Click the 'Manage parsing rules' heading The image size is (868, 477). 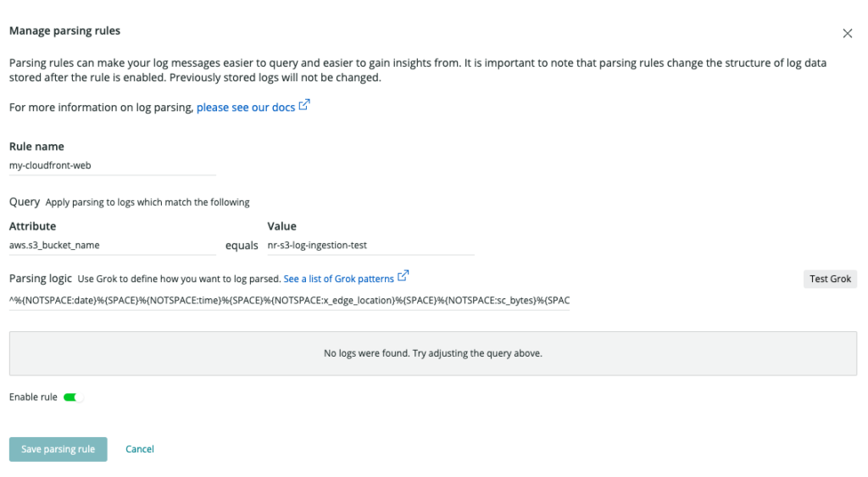point(64,31)
